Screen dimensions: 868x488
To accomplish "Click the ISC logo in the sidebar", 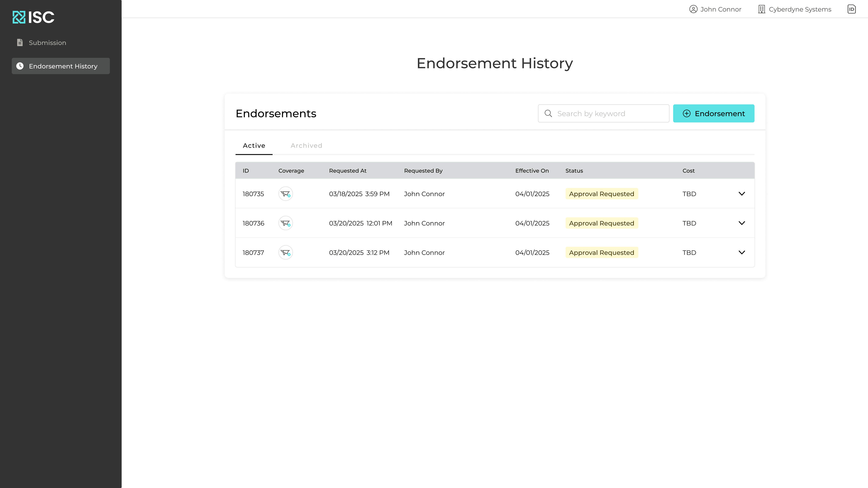I will point(33,17).
